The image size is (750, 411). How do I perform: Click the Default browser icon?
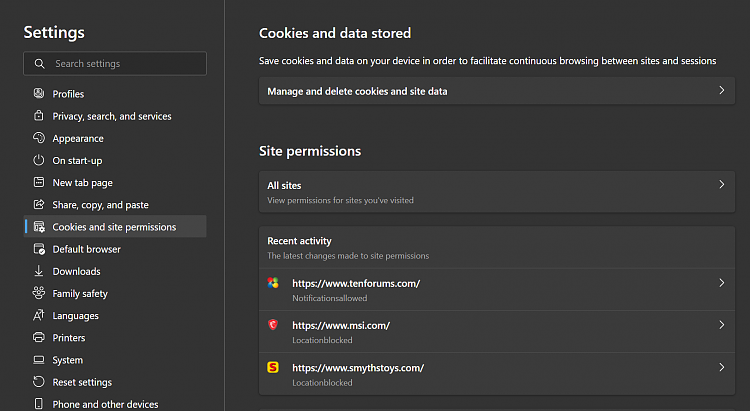click(x=39, y=249)
